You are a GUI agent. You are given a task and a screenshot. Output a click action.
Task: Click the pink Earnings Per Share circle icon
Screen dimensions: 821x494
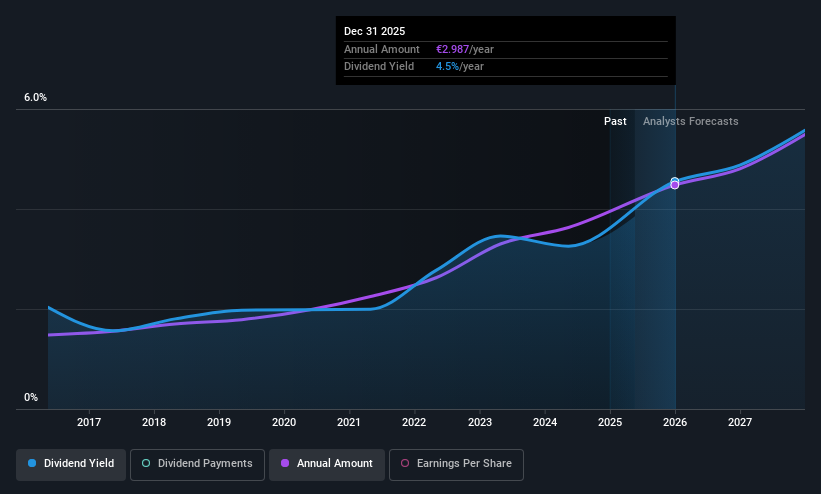(x=405, y=463)
